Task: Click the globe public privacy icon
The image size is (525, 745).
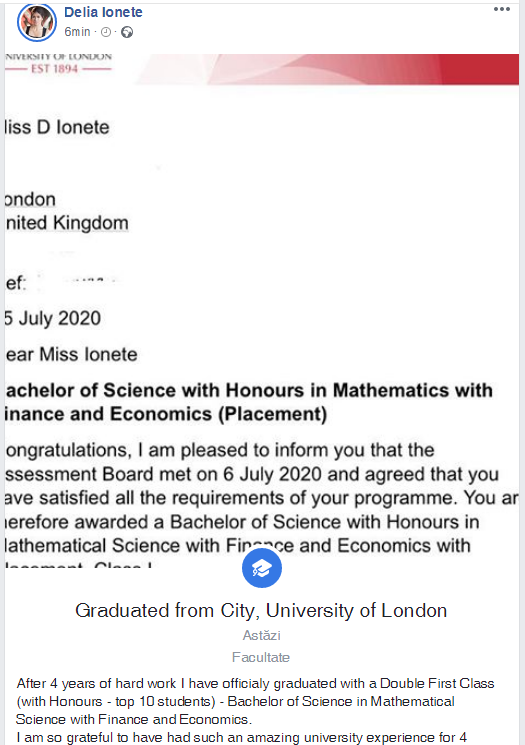Action: [x=127, y=32]
